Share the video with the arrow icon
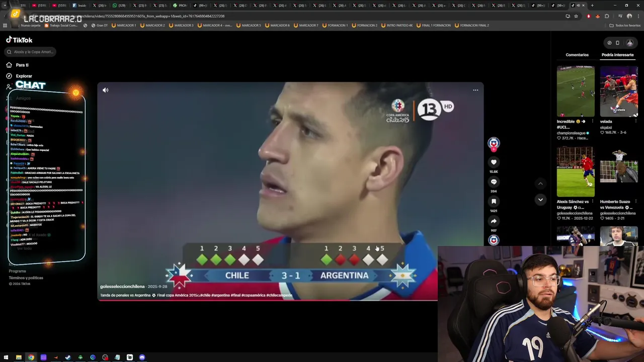 click(x=494, y=221)
